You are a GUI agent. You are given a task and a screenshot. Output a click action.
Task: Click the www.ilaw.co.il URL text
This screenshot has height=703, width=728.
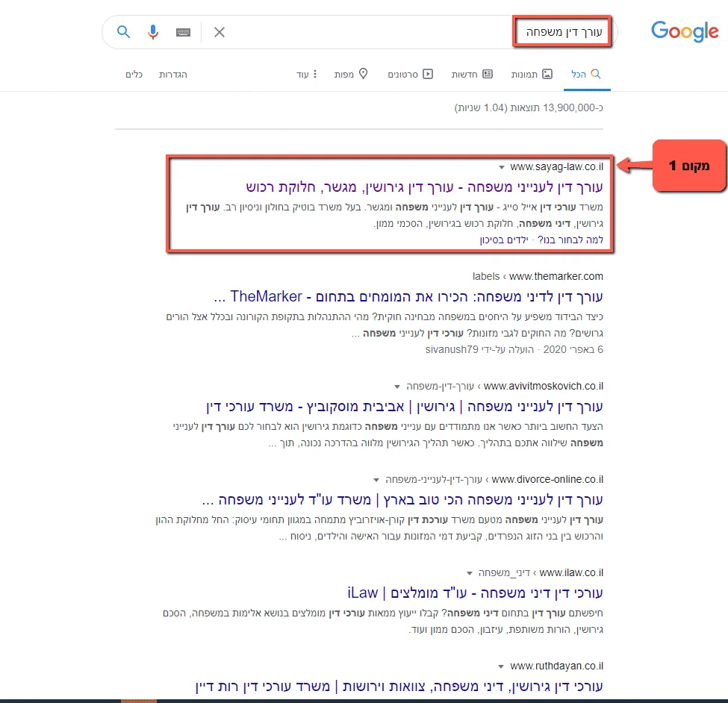pyautogui.click(x=571, y=572)
